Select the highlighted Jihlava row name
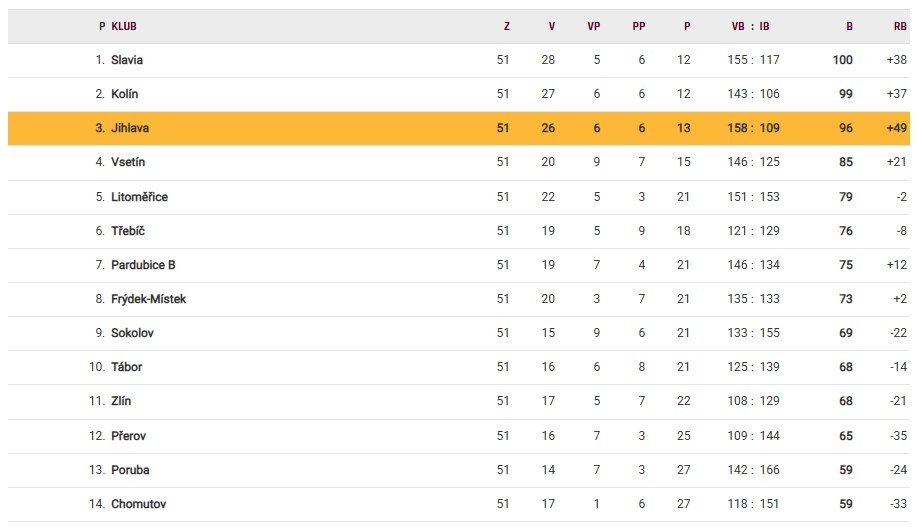Screen dimensions: 920x529 point(130,128)
